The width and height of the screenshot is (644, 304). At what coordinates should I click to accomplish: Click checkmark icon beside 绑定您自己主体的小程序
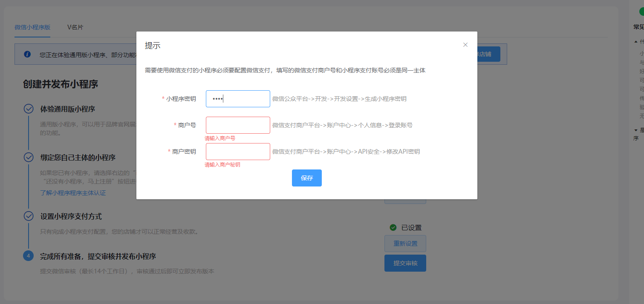(x=29, y=157)
